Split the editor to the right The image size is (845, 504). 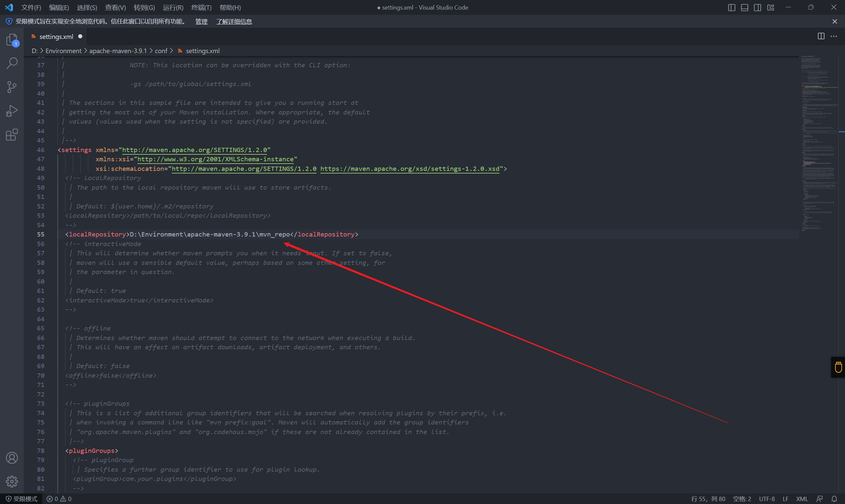(821, 36)
